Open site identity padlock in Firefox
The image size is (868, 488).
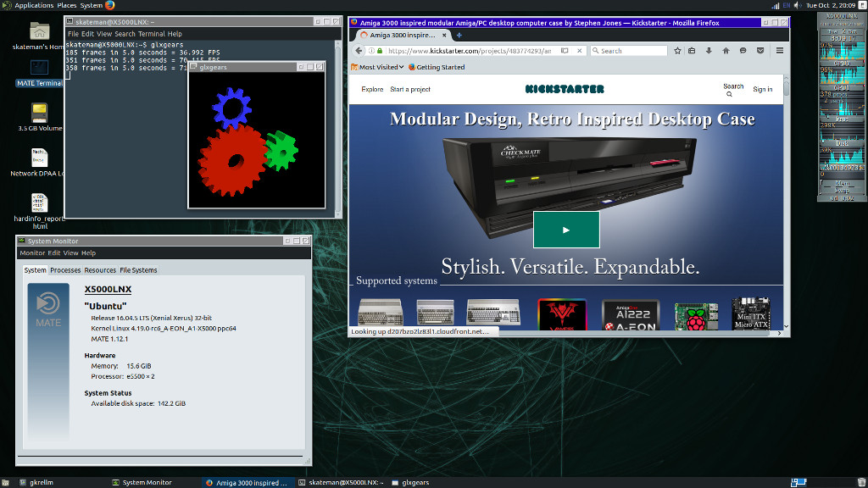coord(380,50)
